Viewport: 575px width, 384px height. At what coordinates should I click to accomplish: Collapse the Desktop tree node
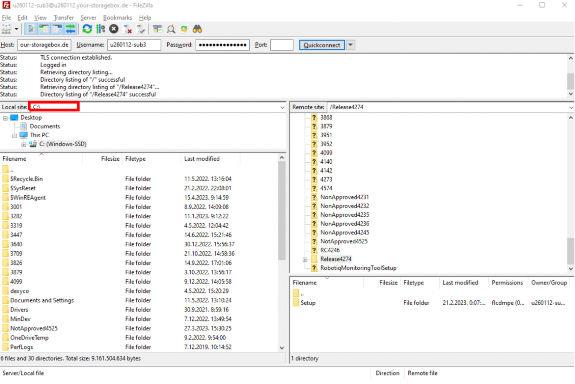[x=5, y=118]
